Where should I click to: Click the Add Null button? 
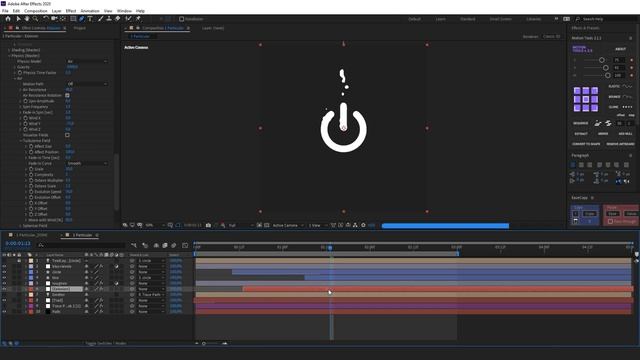[625, 134]
